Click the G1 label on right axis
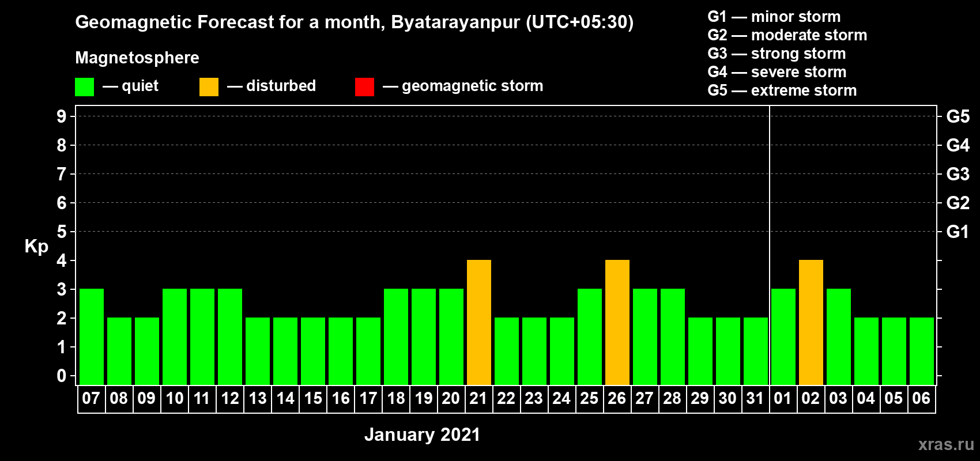 pyautogui.click(x=958, y=232)
